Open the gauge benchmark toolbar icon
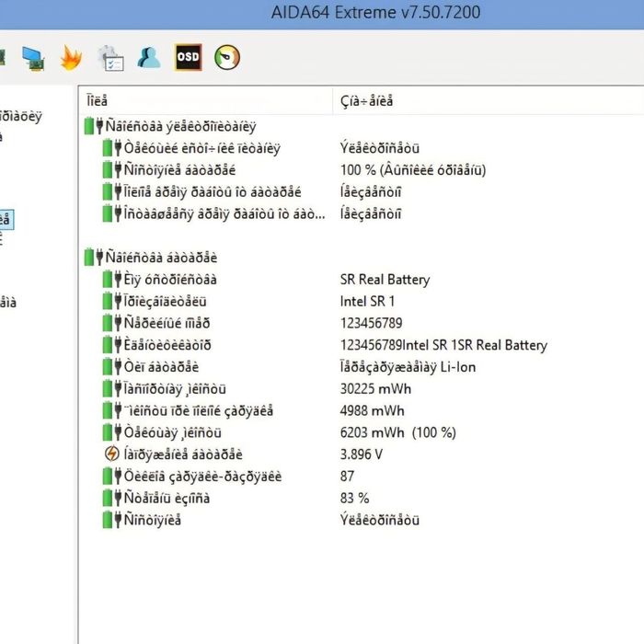 [227, 57]
